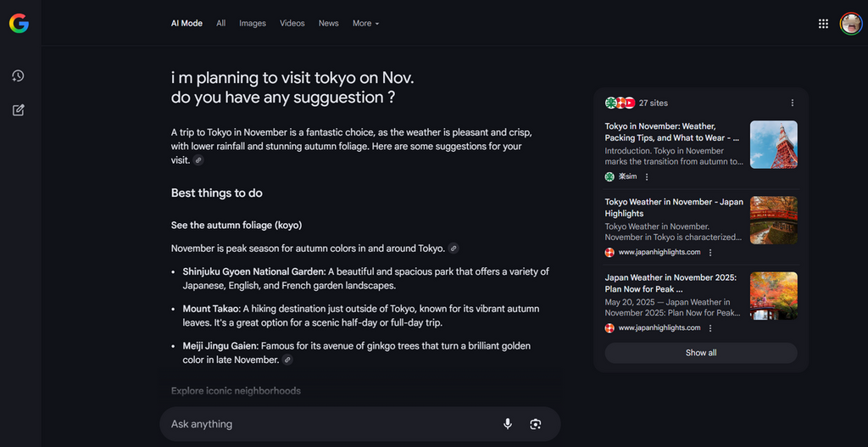This screenshot has height=447, width=868.
Task: Click www.japanhighlights.com under Tokyo Weather in November
Action: 659,252
